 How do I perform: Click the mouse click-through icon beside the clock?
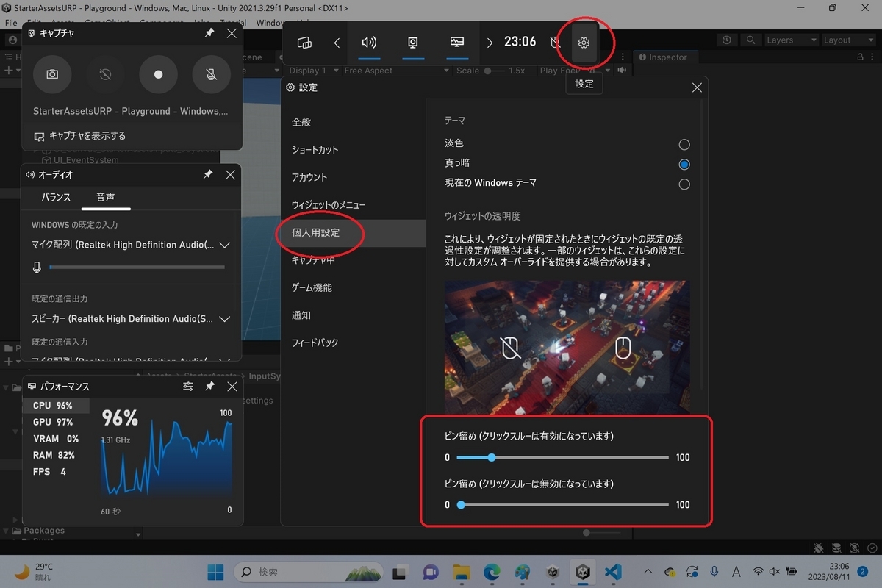point(556,43)
